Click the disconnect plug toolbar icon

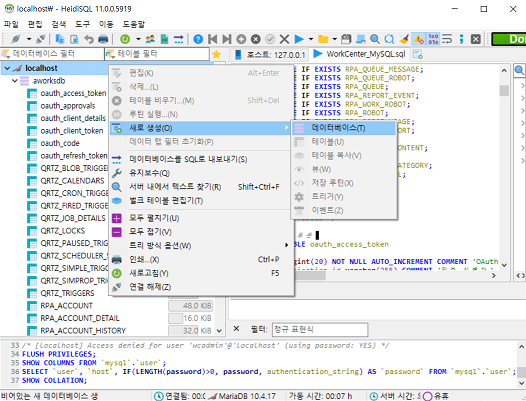click(x=41, y=39)
